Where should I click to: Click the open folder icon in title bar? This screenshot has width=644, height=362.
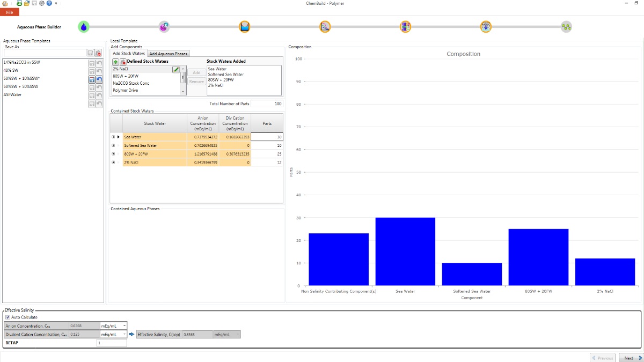[x=27, y=3]
